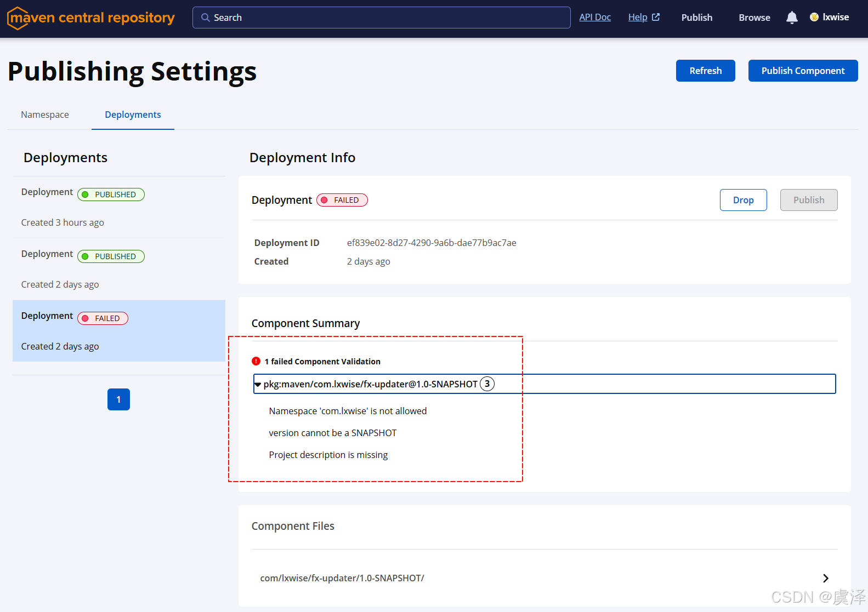This screenshot has height=612, width=868.
Task: Click 'Project description is missing' message
Action: tap(328, 455)
